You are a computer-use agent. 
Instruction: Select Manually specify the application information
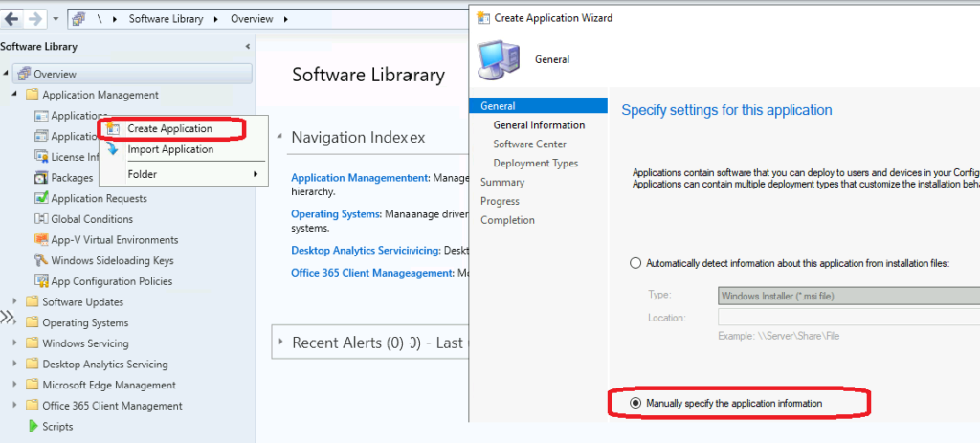tap(635, 403)
